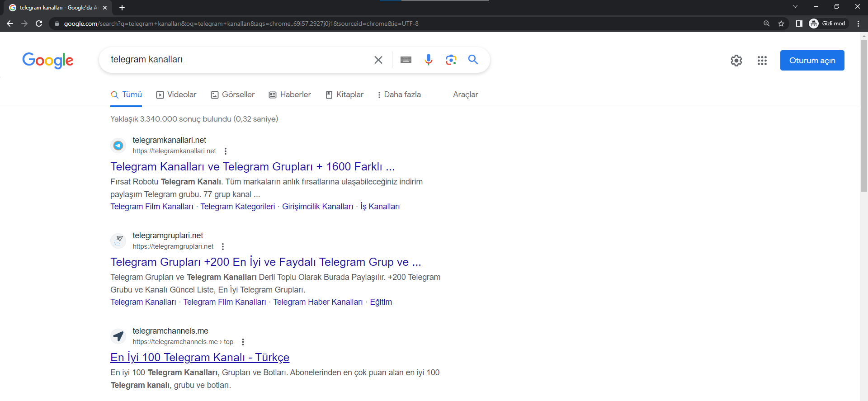Bookmark this page with the star icon
Image resolution: width=868 pixels, height=401 pixels.
[x=781, y=24]
